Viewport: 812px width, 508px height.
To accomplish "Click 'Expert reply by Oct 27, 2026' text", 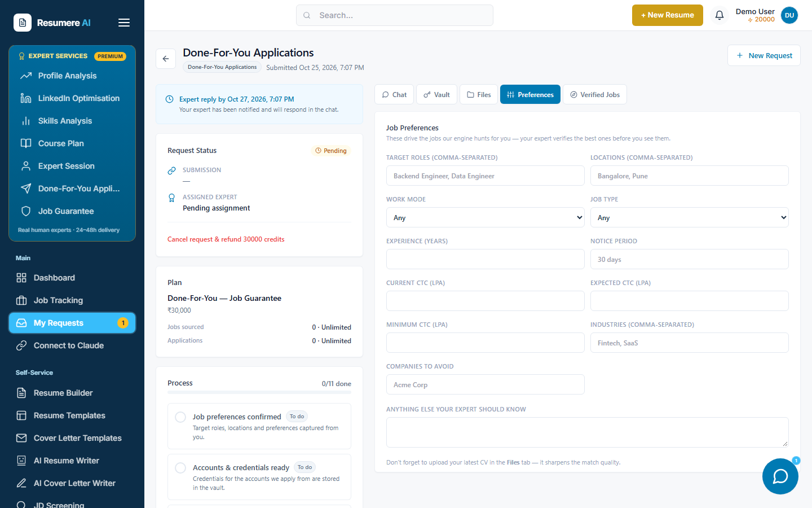I will click(x=237, y=99).
